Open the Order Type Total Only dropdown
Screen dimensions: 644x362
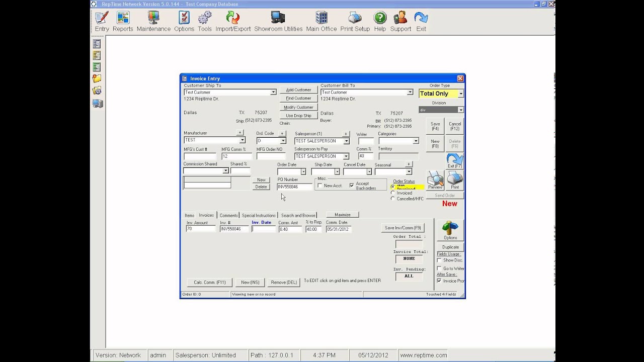click(460, 94)
